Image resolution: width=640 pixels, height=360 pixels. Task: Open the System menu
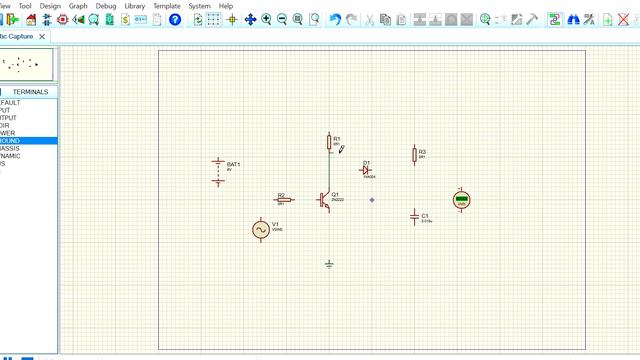(199, 6)
